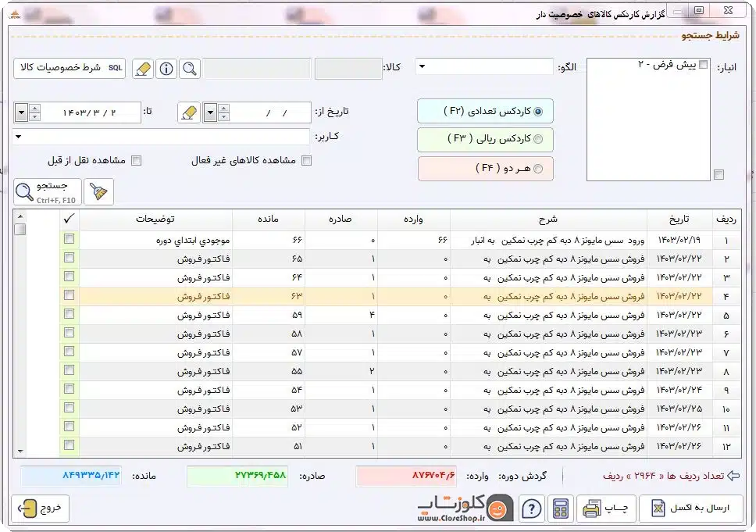Click the ردیف column header
Viewport: 756px width, 532px height.
(726, 220)
